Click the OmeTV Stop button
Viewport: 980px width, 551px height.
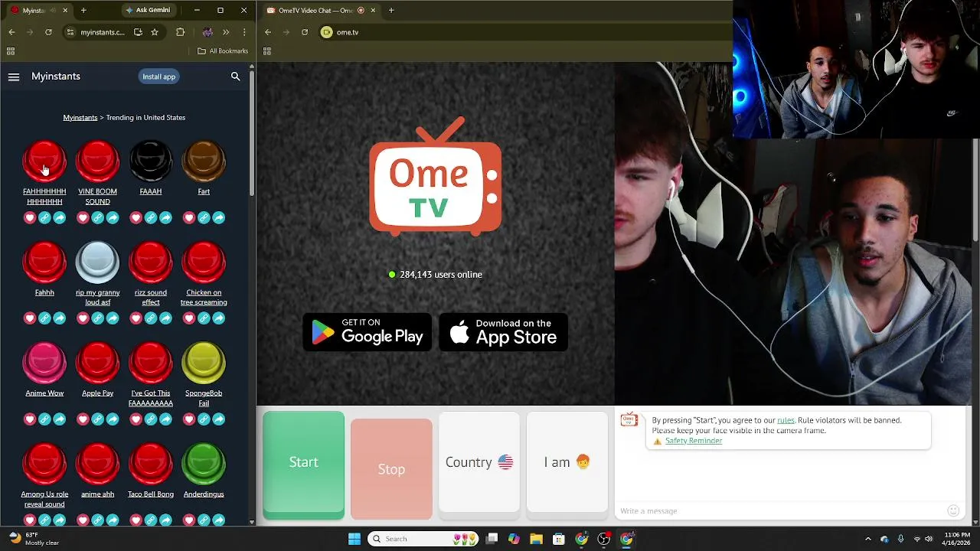click(391, 469)
